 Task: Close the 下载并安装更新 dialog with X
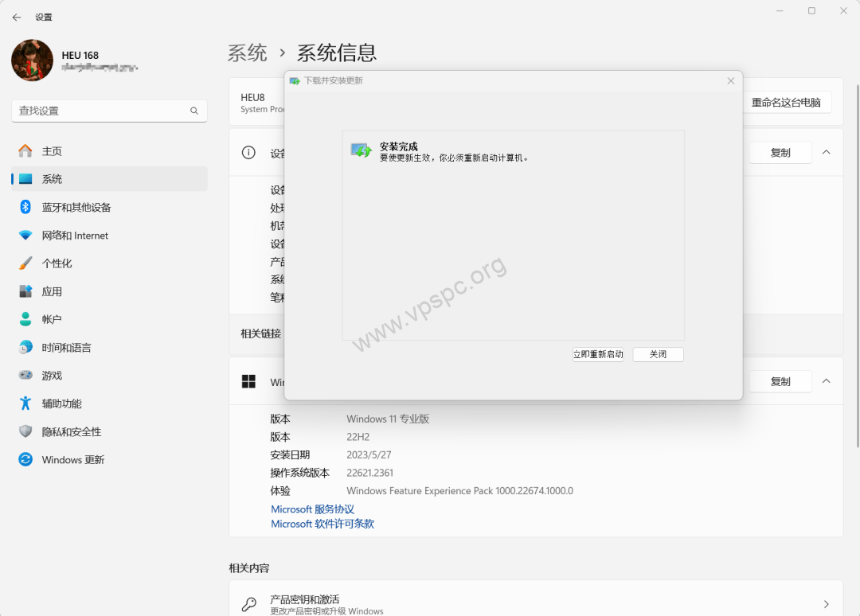(730, 80)
